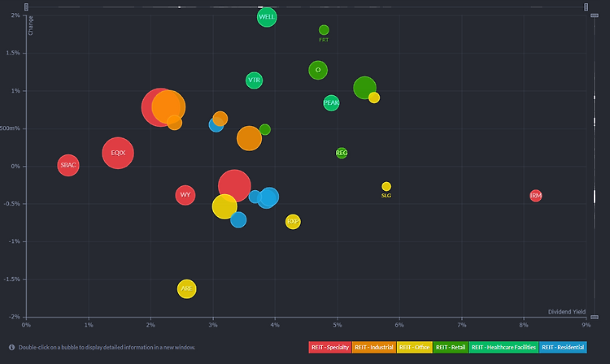Click the 8% x-axis tick label
Screen dimensions: 610x364
coord(524,325)
